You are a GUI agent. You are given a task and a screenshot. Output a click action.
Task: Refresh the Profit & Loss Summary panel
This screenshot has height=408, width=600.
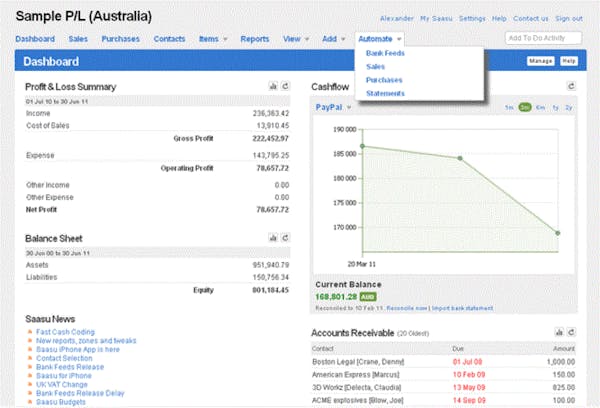coord(285,86)
